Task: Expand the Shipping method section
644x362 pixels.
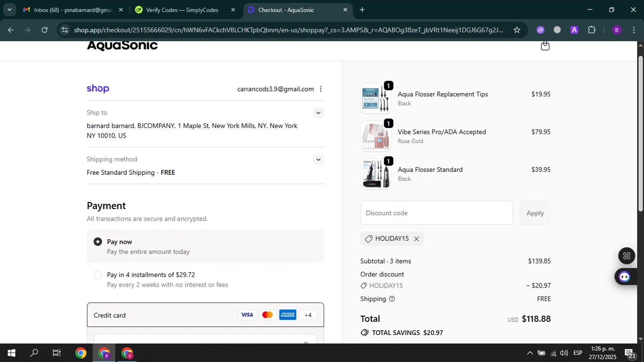Action: 318,159
